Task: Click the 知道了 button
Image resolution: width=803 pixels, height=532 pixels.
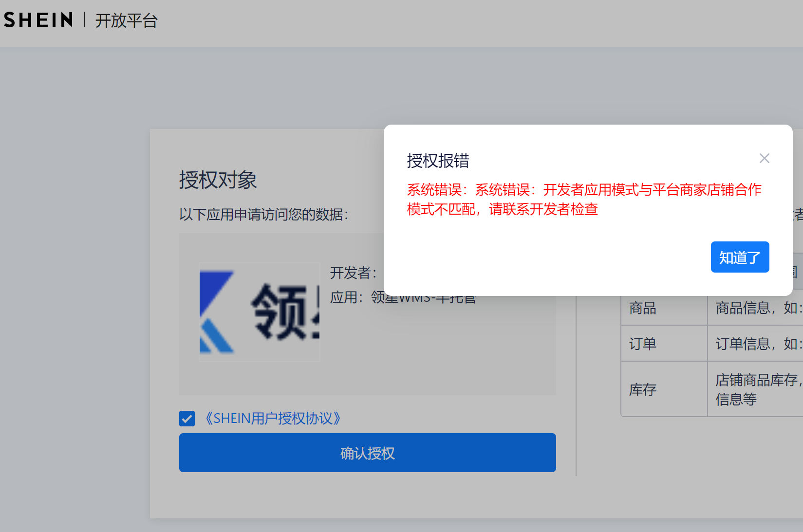Action: (740, 257)
